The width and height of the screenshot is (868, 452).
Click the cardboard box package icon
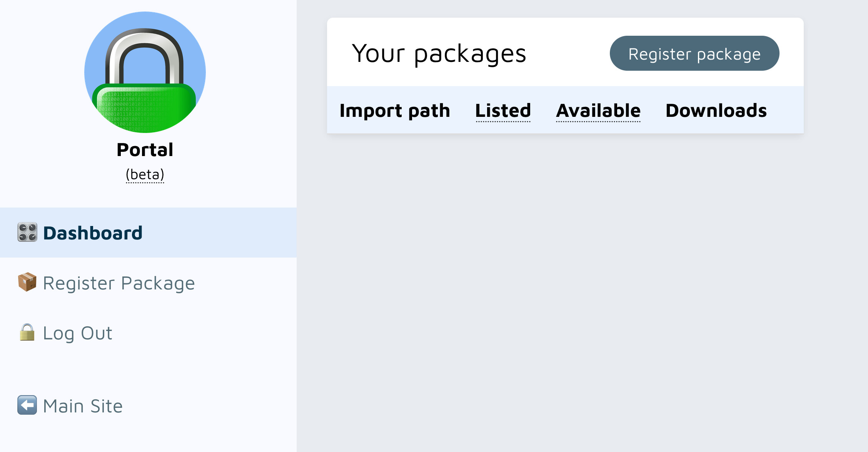(x=27, y=282)
